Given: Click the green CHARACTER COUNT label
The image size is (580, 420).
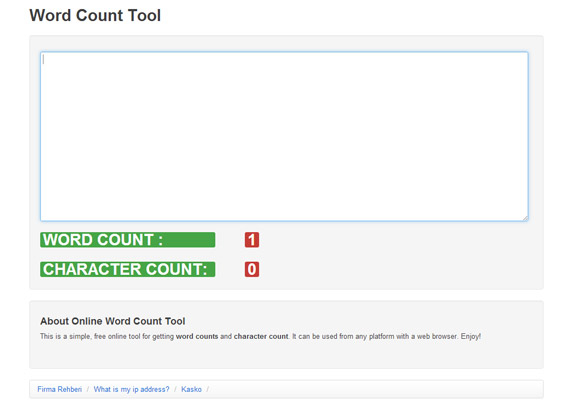Looking at the screenshot, I should click(x=128, y=269).
